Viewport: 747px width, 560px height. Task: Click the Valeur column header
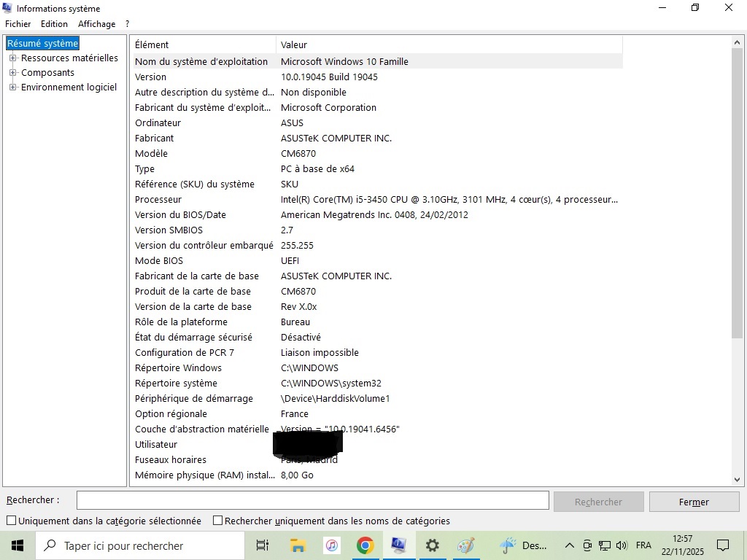449,44
